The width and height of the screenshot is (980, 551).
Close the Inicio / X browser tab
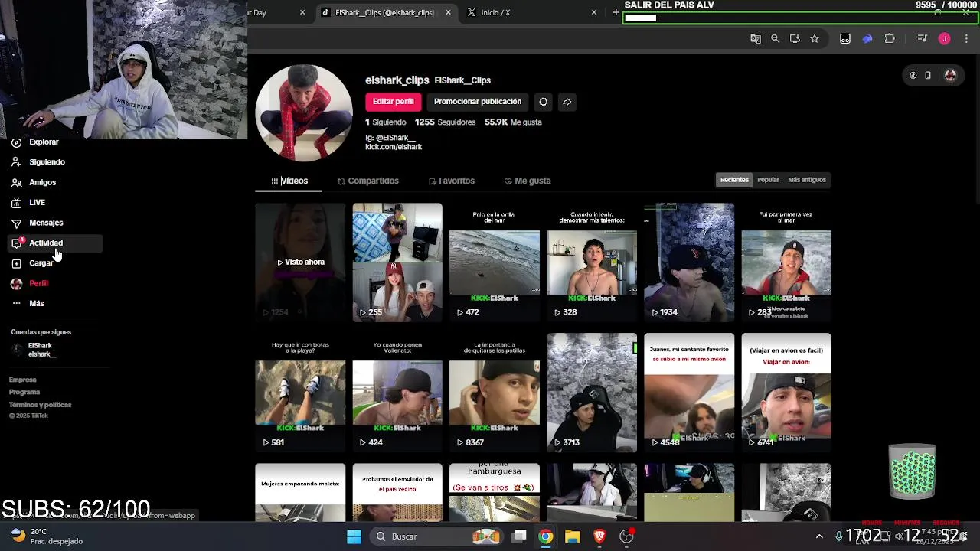point(594,13)
